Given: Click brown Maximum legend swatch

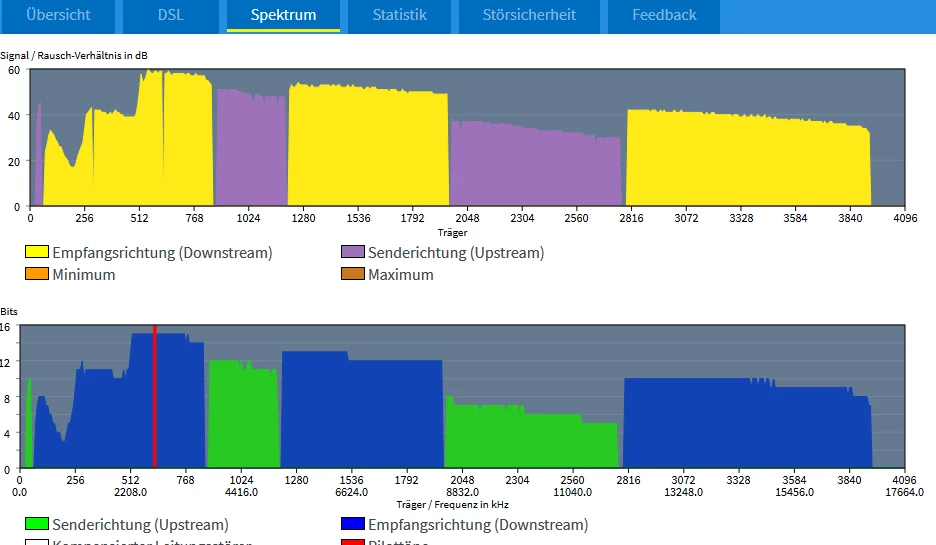Looking at the screenshot, I should click(x=352, y=274).
